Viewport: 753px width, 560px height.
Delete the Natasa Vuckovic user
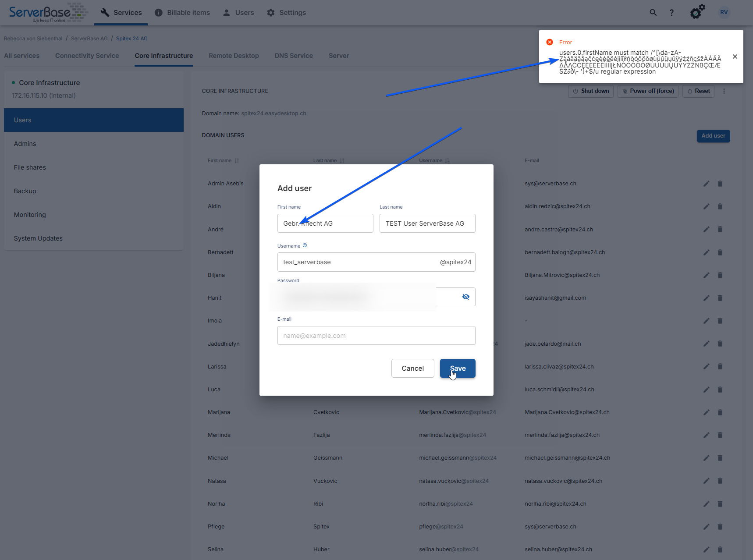click(x=720, y=481)
